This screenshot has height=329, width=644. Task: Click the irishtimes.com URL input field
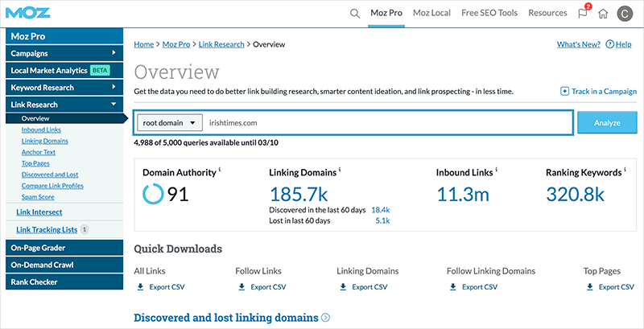pos(387,122)
